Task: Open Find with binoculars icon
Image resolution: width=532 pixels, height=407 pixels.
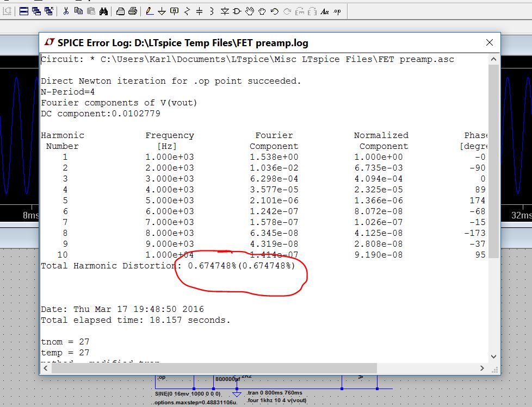Action: tap(103, 11)
